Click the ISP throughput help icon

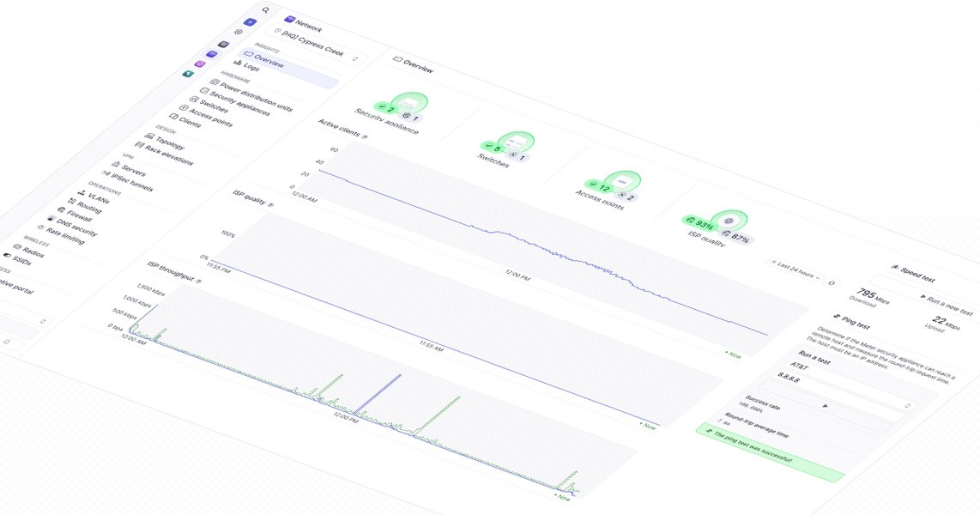199,282
